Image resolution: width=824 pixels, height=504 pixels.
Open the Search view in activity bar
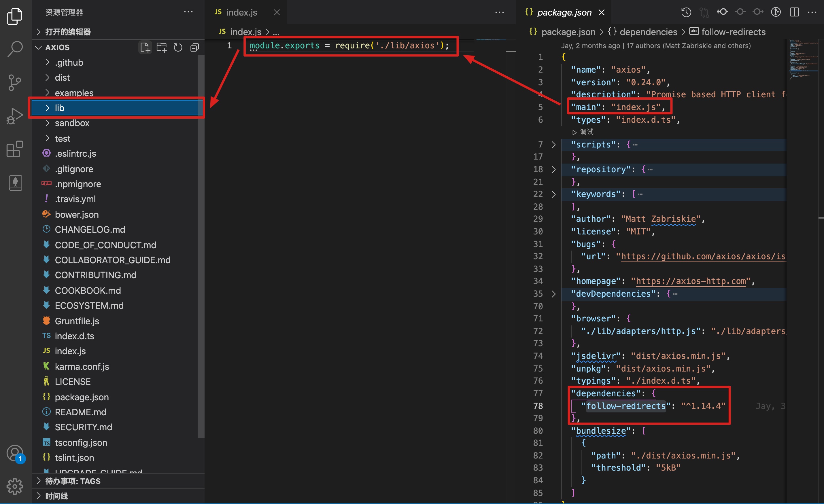click(x=15, y=49)
